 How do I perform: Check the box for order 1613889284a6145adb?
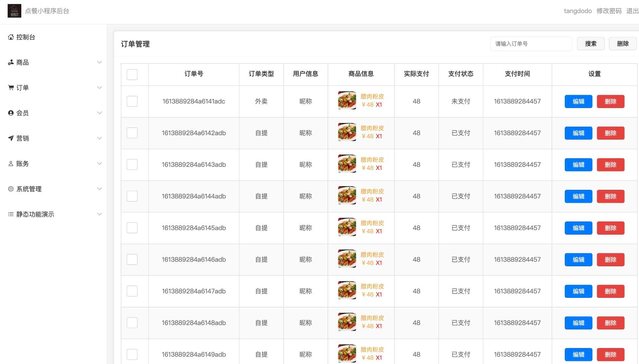point(132,228)
